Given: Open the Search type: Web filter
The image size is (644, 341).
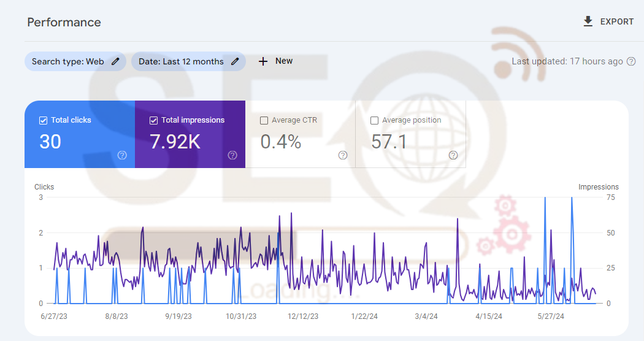Looking at the screenshot, I should [67, 61].
